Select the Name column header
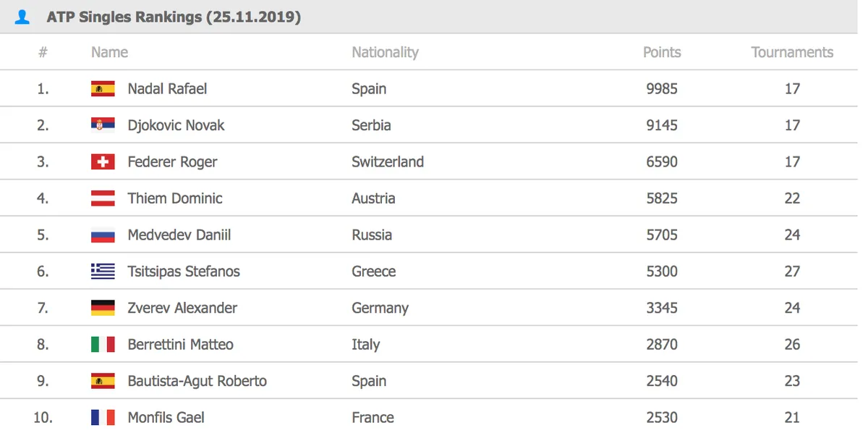Viewport: 868px width, 433px height. click(x=109, y=52)
